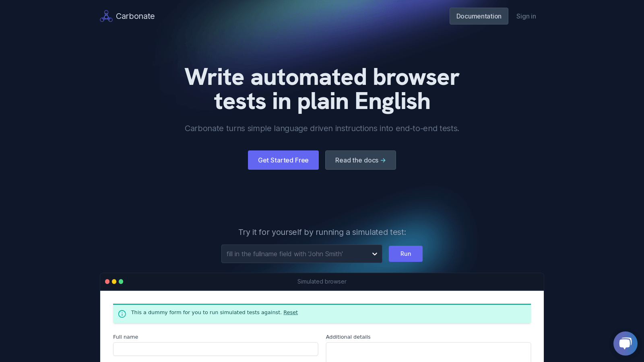Go to Sign in
The image size is (644, 362).
click(526, 16)
